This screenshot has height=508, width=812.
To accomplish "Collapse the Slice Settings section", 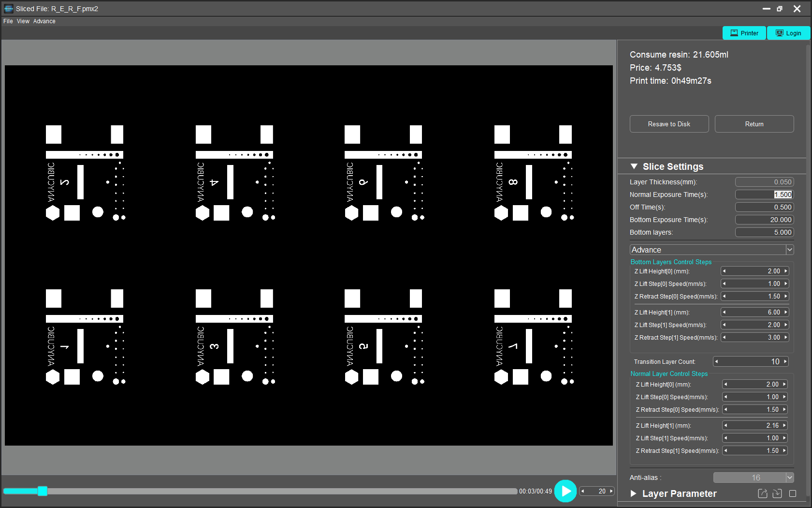I will coord(634,166).
